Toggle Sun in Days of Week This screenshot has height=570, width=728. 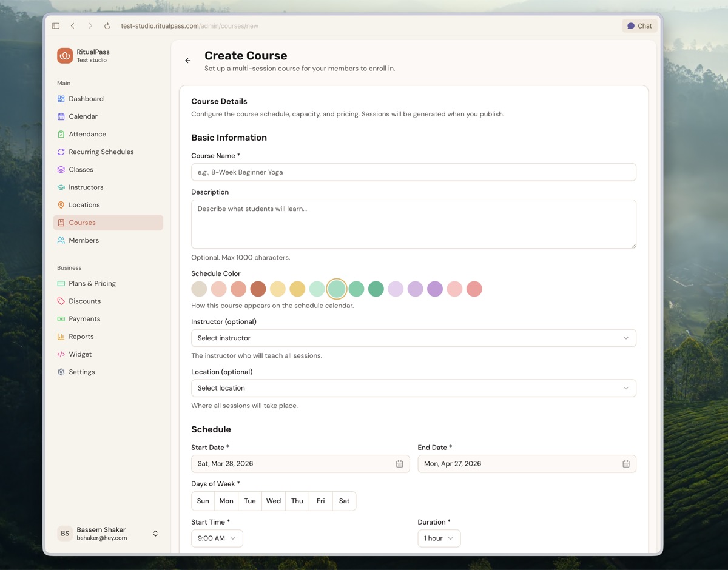point(203,501)
